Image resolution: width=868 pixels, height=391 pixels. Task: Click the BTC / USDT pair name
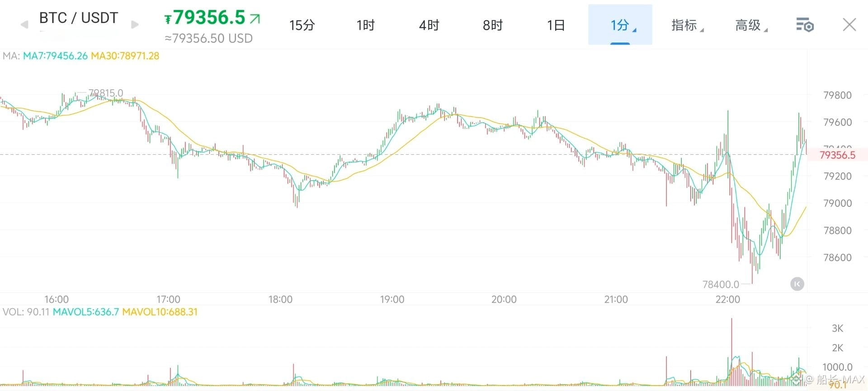(79, 18)
